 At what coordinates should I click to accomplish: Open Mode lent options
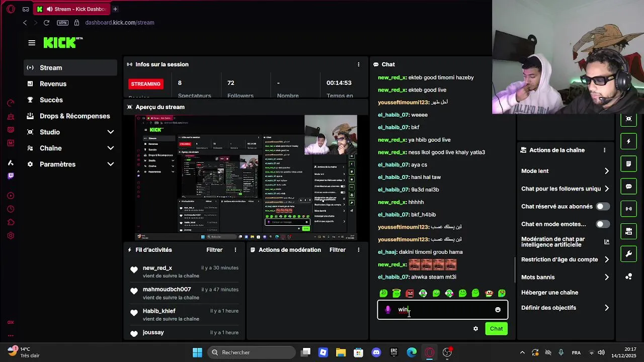coord(566,171)
